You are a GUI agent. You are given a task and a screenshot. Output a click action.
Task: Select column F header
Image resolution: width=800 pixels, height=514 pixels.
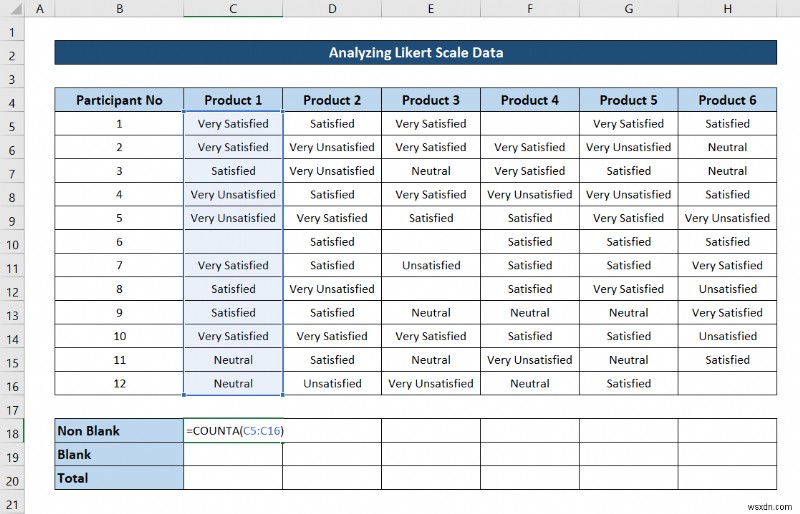(530, 8)
